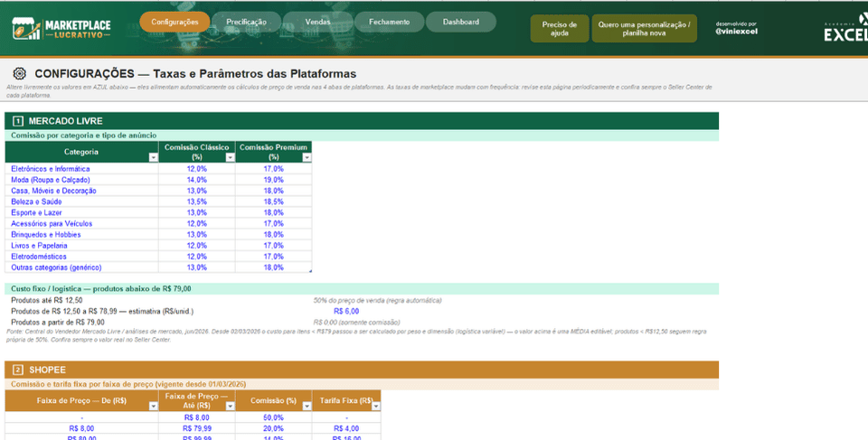
Task: Select the Outras categorias (genérico) cell
Action: (x=82, y=267)
